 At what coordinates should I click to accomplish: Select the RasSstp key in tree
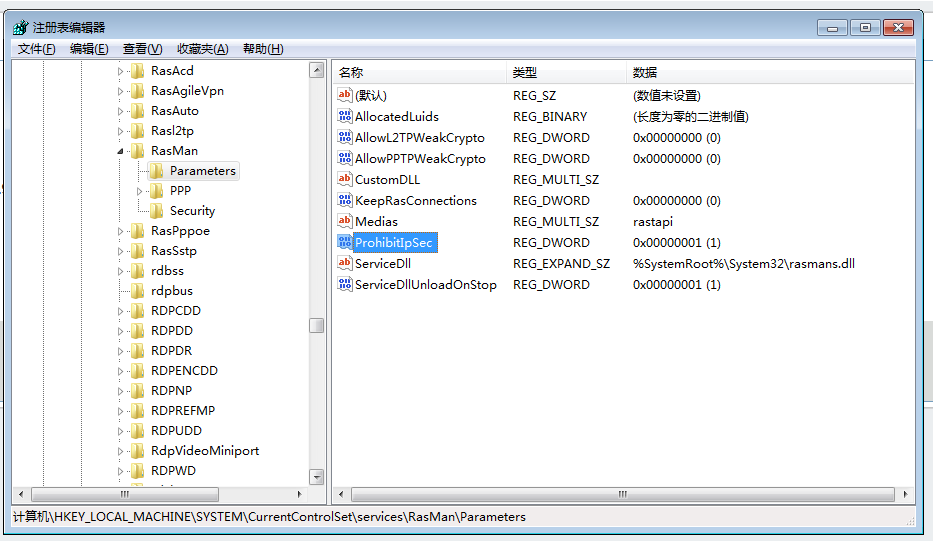tap(174, 250)
